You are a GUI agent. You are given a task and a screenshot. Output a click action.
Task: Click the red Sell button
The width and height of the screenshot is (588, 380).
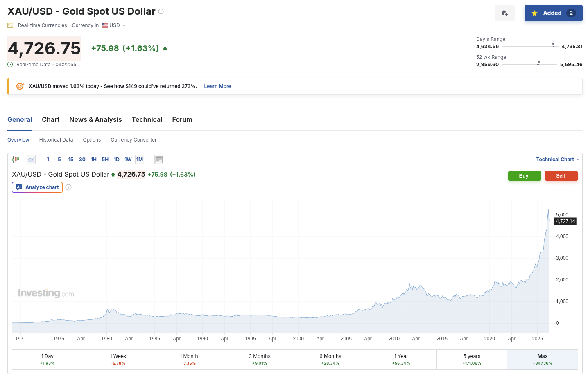click(561, 176)
